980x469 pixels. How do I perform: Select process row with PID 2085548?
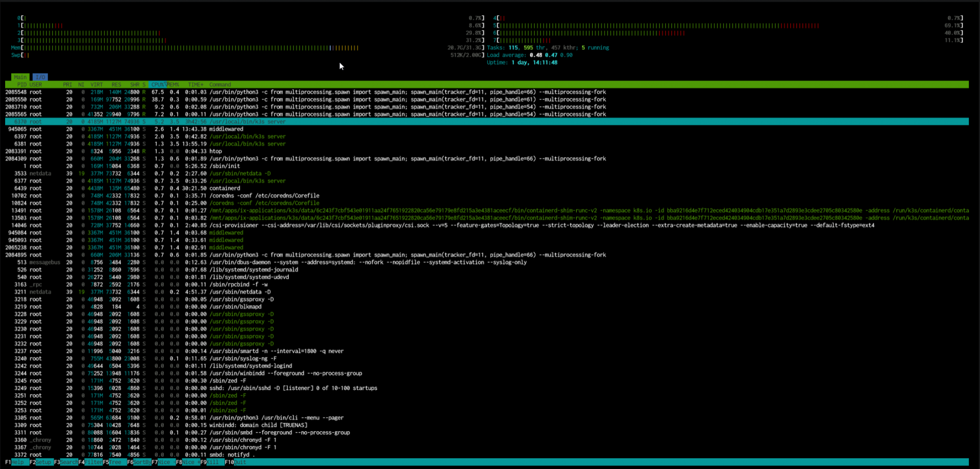pos(487,92)
